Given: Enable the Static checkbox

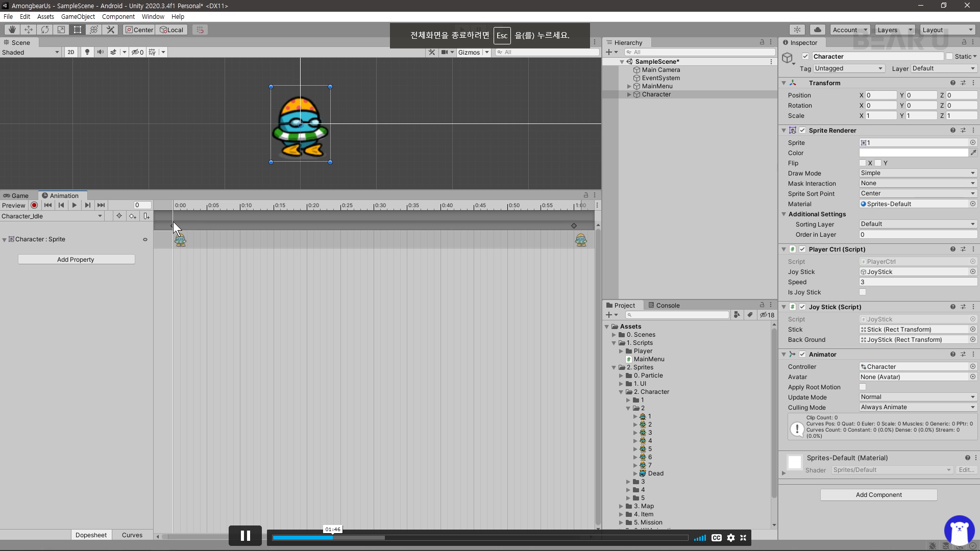Looking at the screenshot, I should [949, 56].
